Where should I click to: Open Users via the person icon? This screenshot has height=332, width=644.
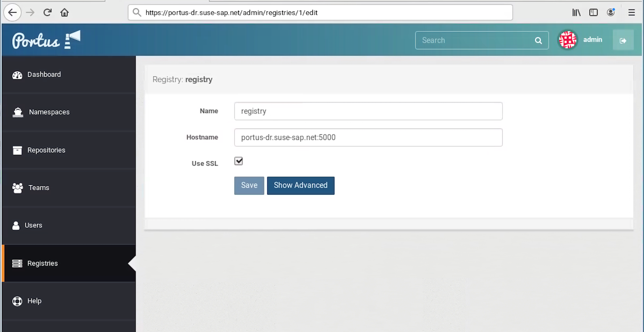coord(16,225)
